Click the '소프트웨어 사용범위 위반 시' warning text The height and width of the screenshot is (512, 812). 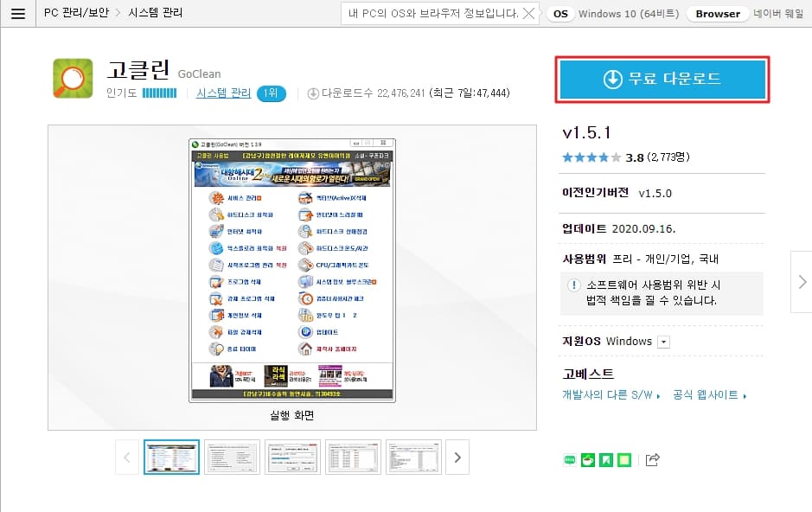654,285
